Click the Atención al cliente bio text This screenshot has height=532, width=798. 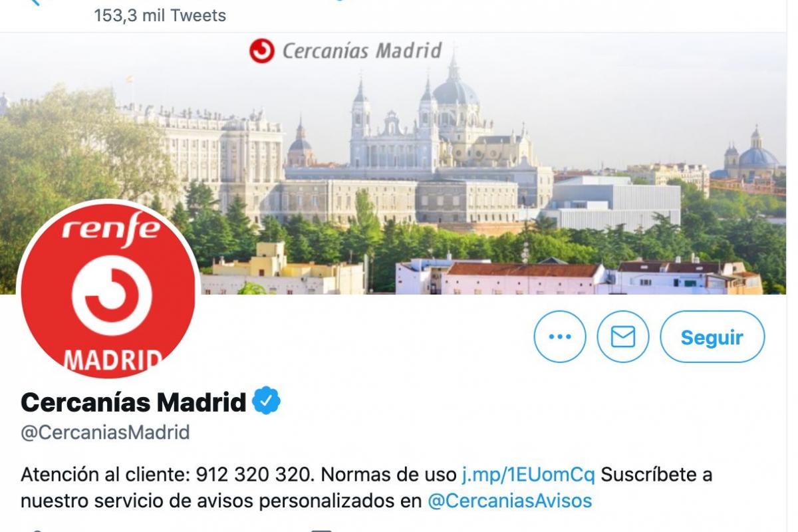tap(105, 475)
